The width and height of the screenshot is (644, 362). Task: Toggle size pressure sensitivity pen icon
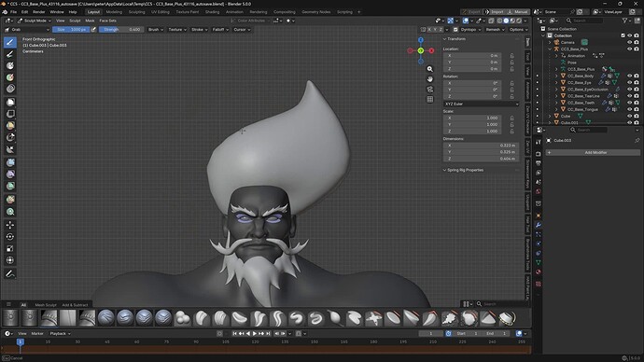tap(93, 30)
